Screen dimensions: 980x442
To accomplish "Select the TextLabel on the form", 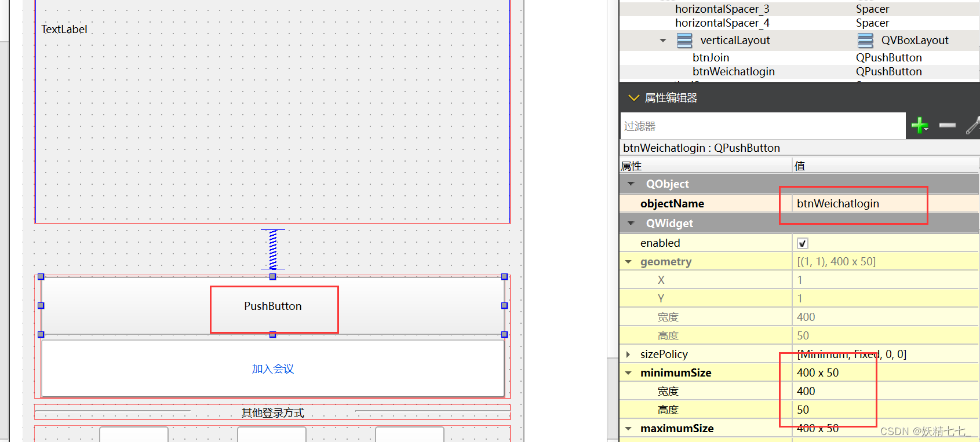I will pyautogui.click(x=64, y=29).
